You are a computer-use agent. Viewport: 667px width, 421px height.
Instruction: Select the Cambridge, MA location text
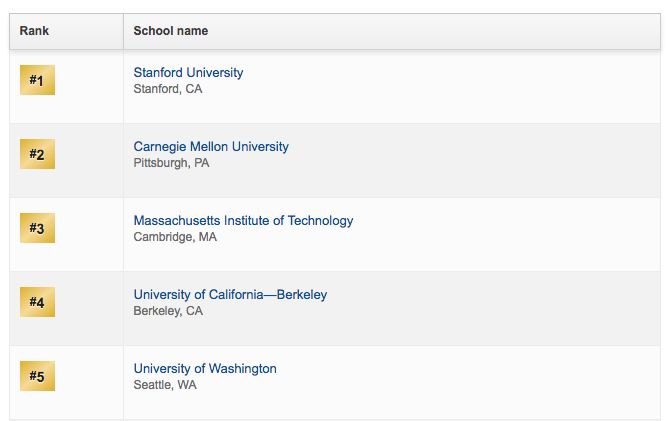click(x=175, y=237)
